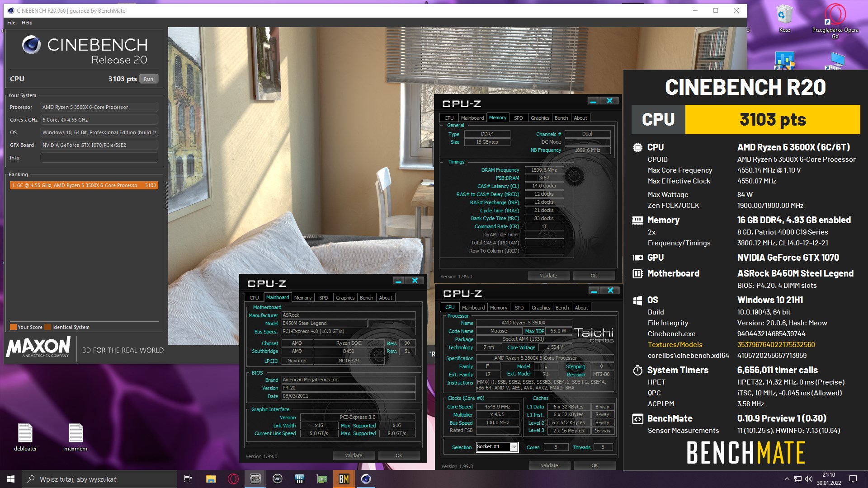Select the Przeglądarka Opera GX desktop shortcut
The height and width of the screenshot is (488, 868).
coord(835,21)
